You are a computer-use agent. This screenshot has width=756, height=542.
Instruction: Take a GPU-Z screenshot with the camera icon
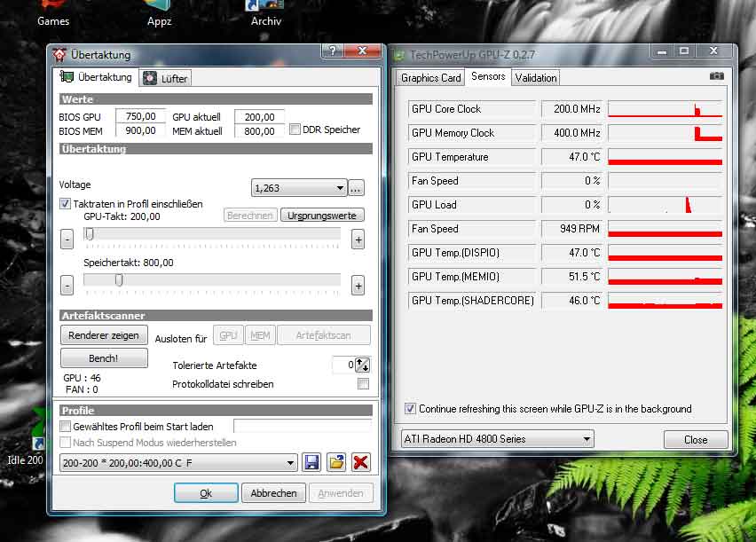point(716,76)
